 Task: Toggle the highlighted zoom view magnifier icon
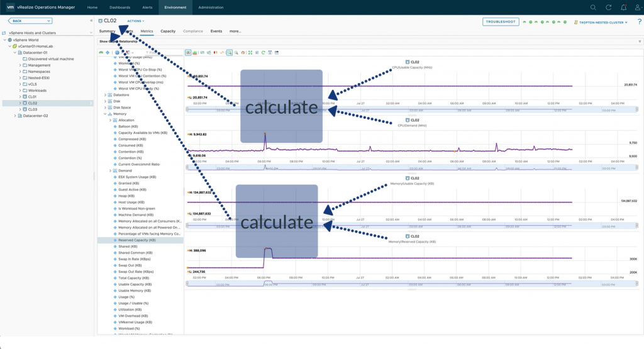229,53
